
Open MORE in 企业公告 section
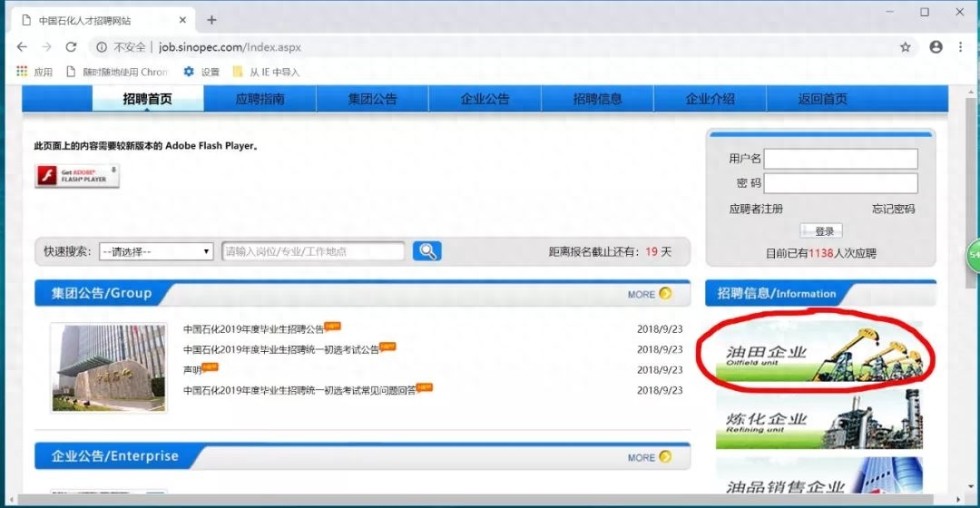pyautogui.click(x=650, y=457)
